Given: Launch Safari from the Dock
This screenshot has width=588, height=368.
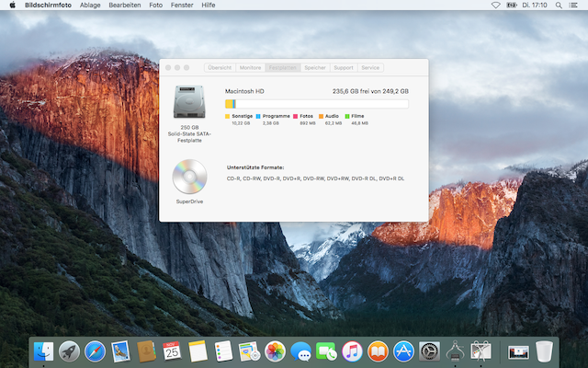Looking at the screenshot, I should point(95,351).
